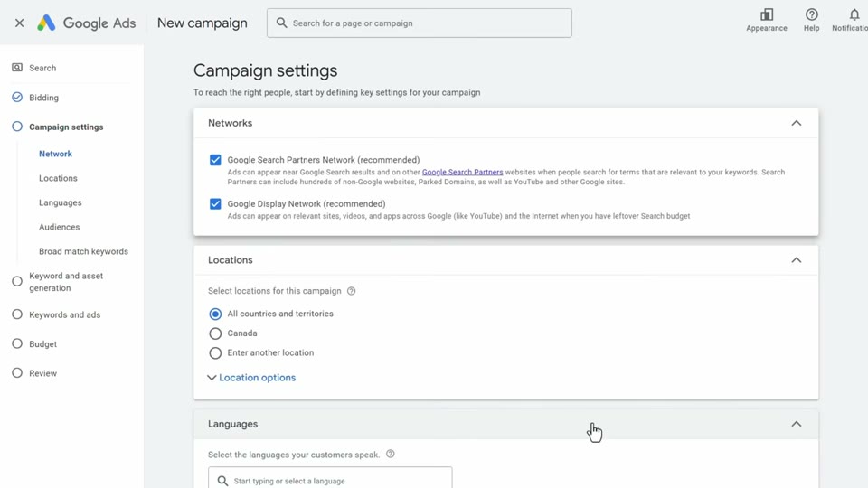Open the Google Search Partners link
The width and height of the screenshot is (868, 488).
(462, 172)
